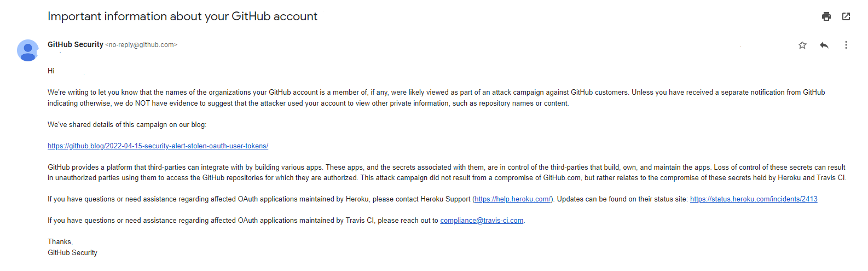Open the help.heroku.com support link
The image size is (868, 271).
click(513, 199)
